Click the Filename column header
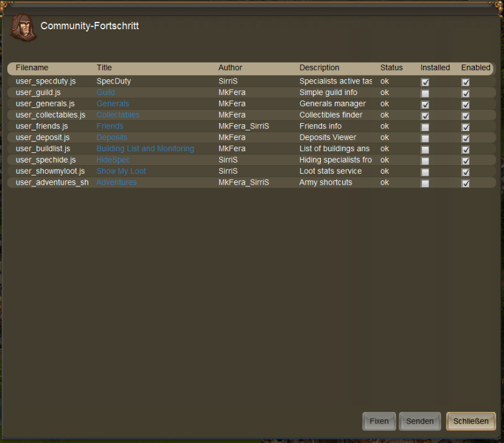The image size is (504, 443). (32, 68)
